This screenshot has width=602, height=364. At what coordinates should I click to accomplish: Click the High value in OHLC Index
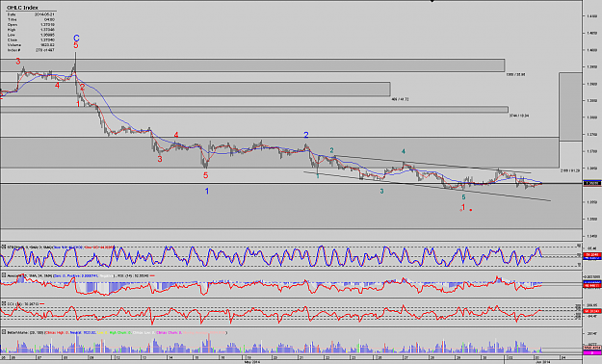[47, 30]
